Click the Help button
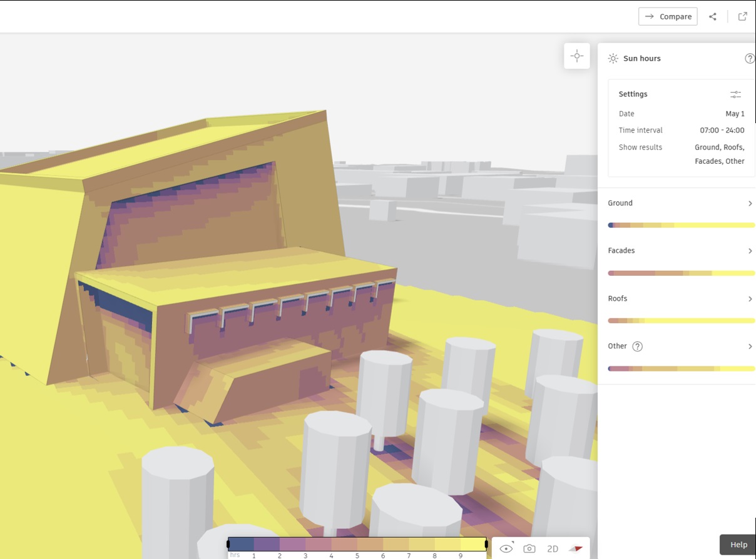The image size is (756, 559). pos(738,545)
